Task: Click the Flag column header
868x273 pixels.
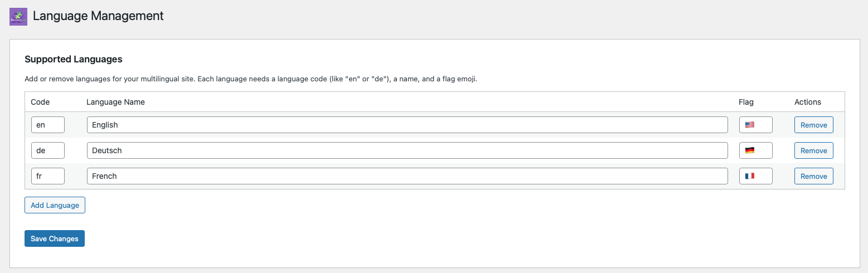Action: point(746,102)
